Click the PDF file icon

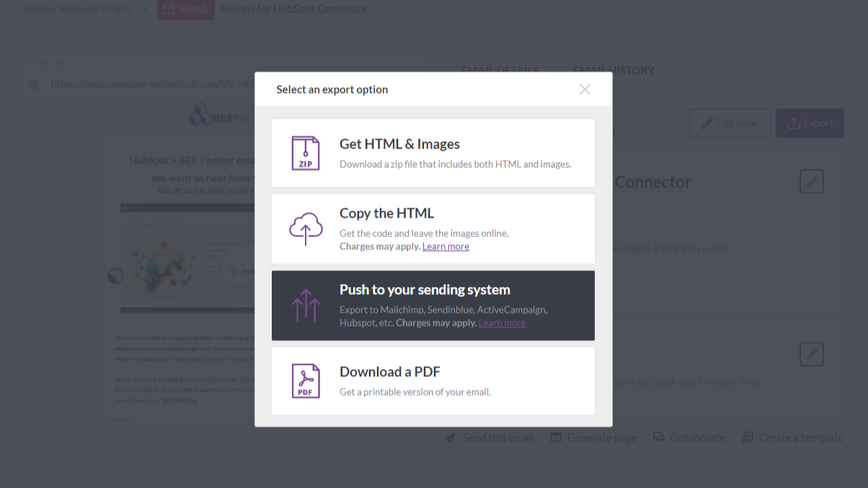(306, 381)
